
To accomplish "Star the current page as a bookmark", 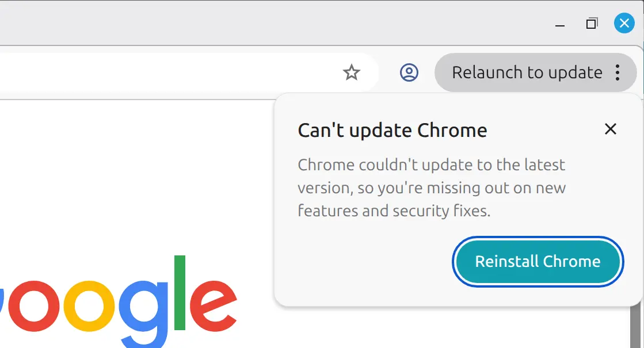I will [x=351, y=72].
